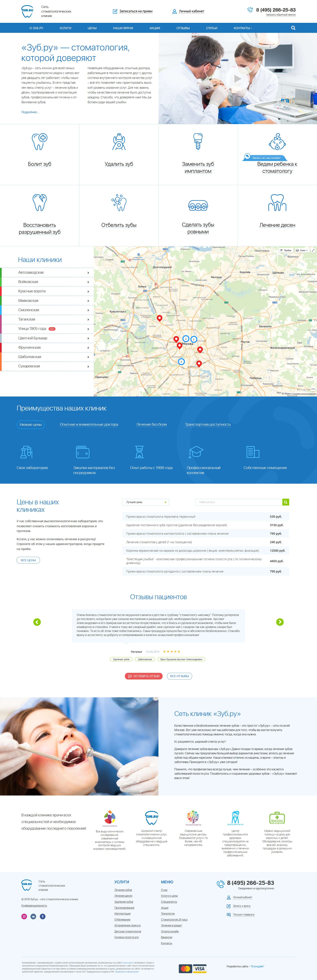Viewport: 317px width, 980px height.
Task: Click the 'Все отзывы' button
Action: click(x=179, y=676)
